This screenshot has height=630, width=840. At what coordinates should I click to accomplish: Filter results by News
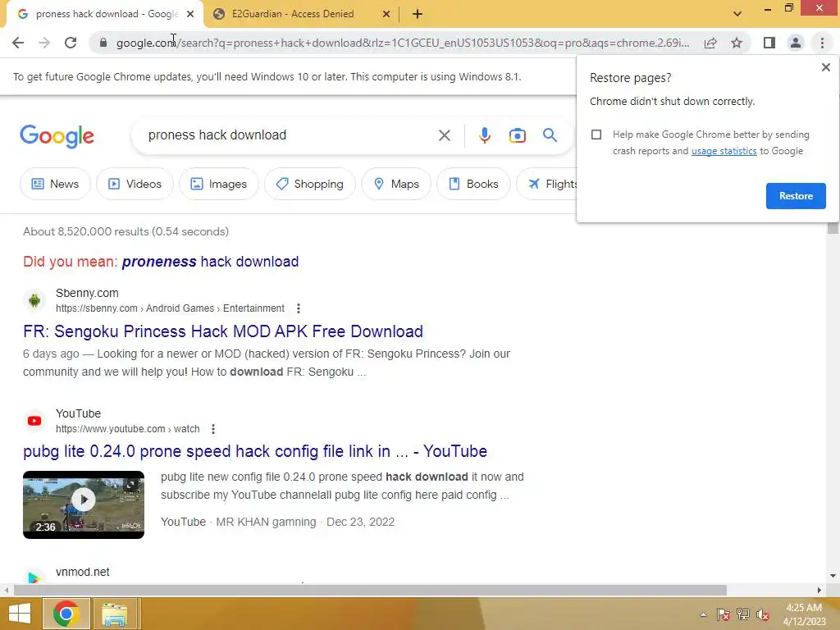(55, 184)
